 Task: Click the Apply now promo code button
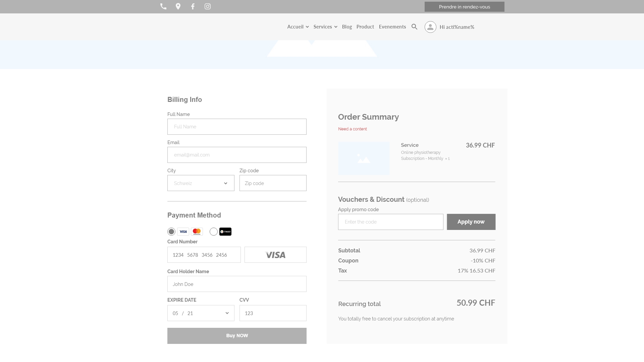(x=471, y=222)
